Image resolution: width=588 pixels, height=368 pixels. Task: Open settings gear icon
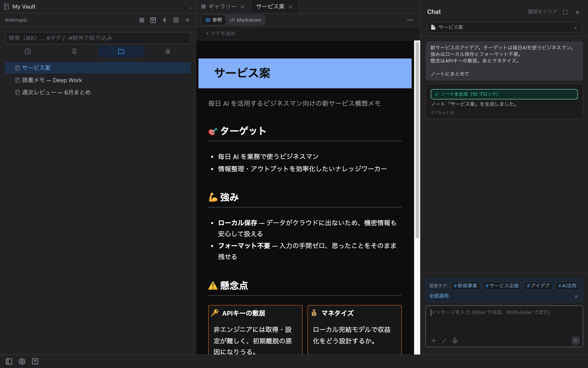pyautogui.click(x=22, y=361)
